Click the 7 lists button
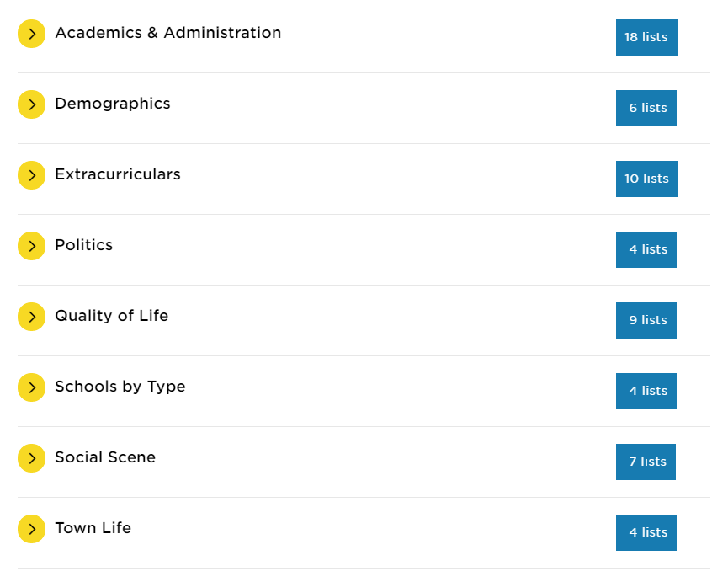The height and width of the screenshot is (582, 728). pos(646,462)
